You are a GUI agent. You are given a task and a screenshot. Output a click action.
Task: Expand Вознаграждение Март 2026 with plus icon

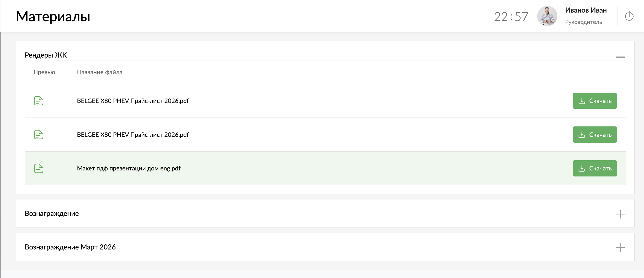point(620,248)
